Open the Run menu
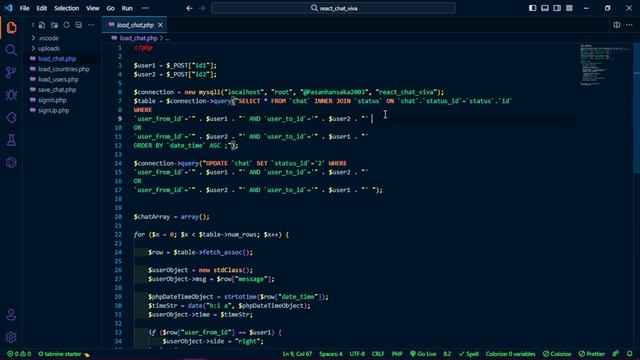 (x=127, y=8)
